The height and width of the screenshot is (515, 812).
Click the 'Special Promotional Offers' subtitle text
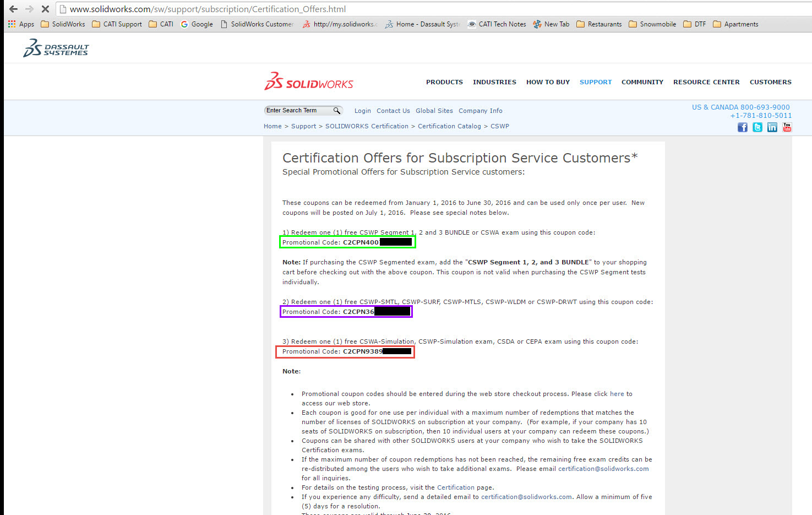point(404,172)
